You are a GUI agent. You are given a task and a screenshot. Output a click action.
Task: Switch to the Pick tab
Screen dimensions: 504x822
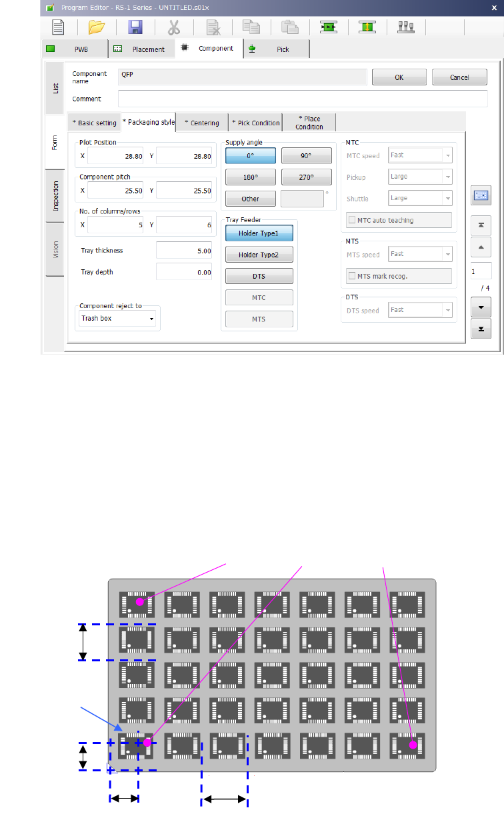tap(277, 49)
